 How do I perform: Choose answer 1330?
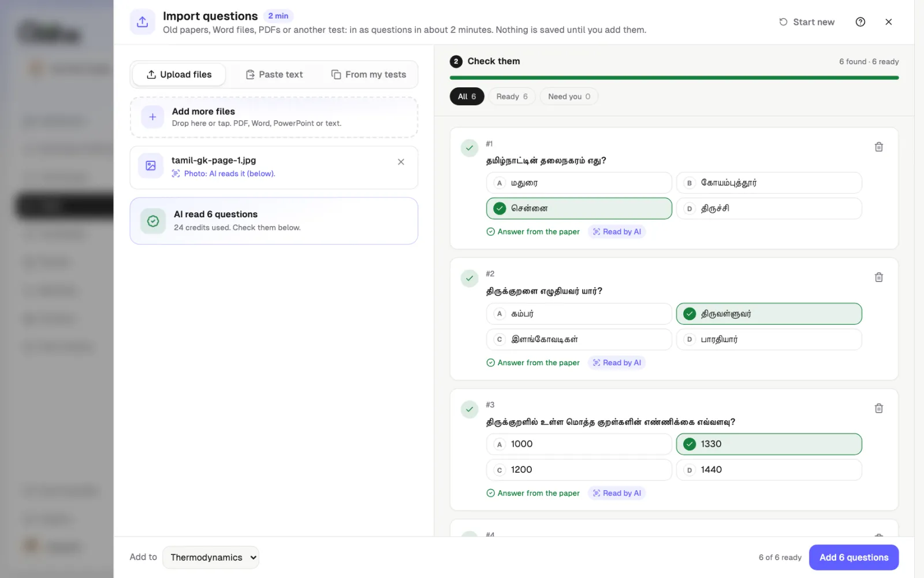pyautogui.click(x=769, y=444)
